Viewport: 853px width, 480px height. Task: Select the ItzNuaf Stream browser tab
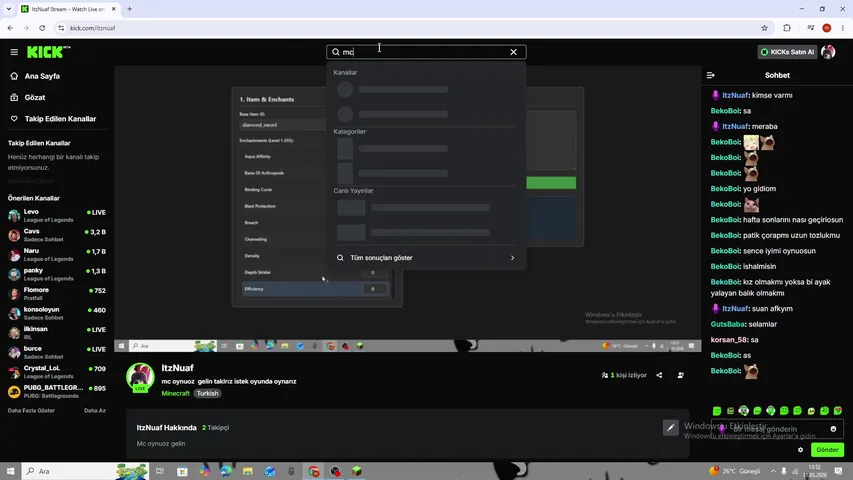pyautogui.click(x=69, y=9)
